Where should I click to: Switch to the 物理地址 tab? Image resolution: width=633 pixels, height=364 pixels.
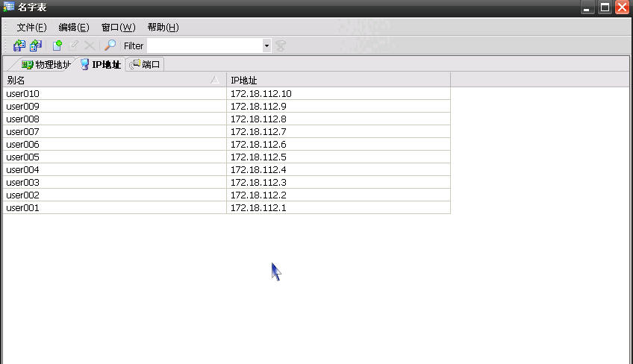[46, 65]
